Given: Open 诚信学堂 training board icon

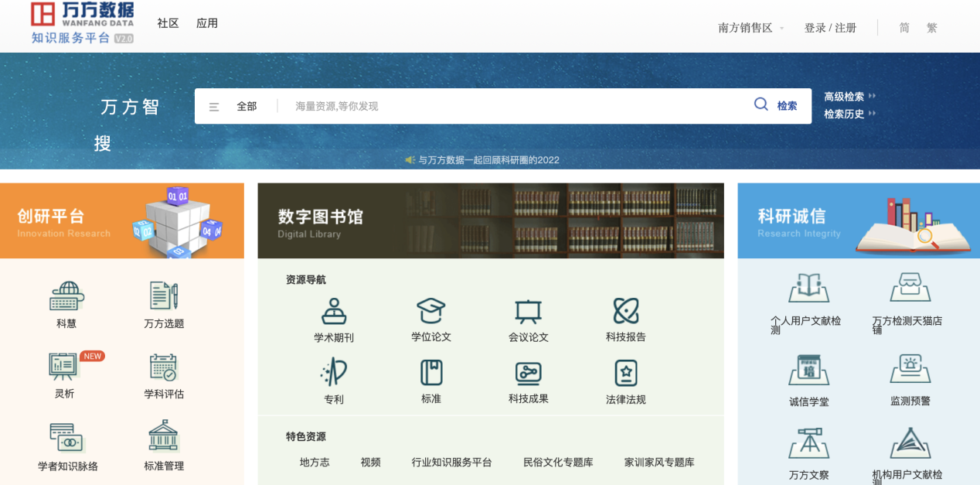Looking at the screenshot, I should pos(808,370).
